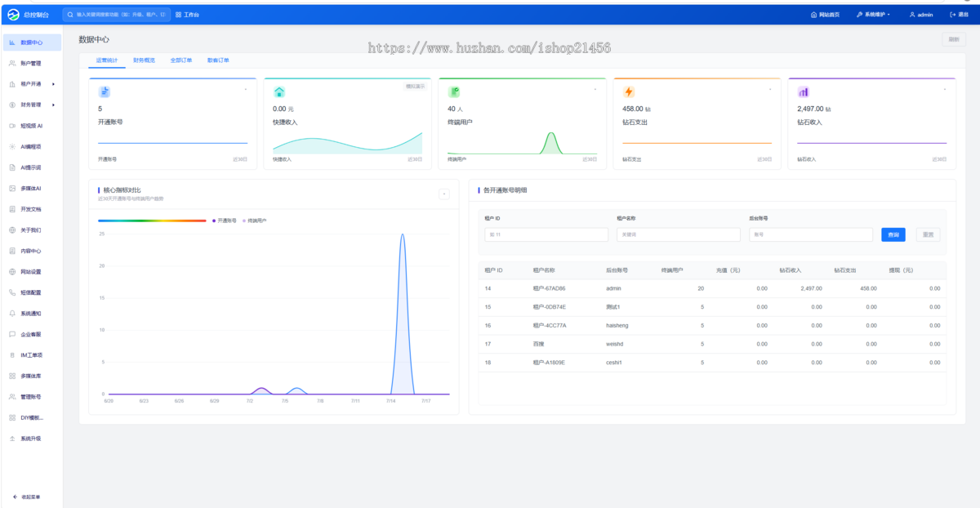
Task: Select the 运营统计 tab
Action: click(x=107, y=60)
